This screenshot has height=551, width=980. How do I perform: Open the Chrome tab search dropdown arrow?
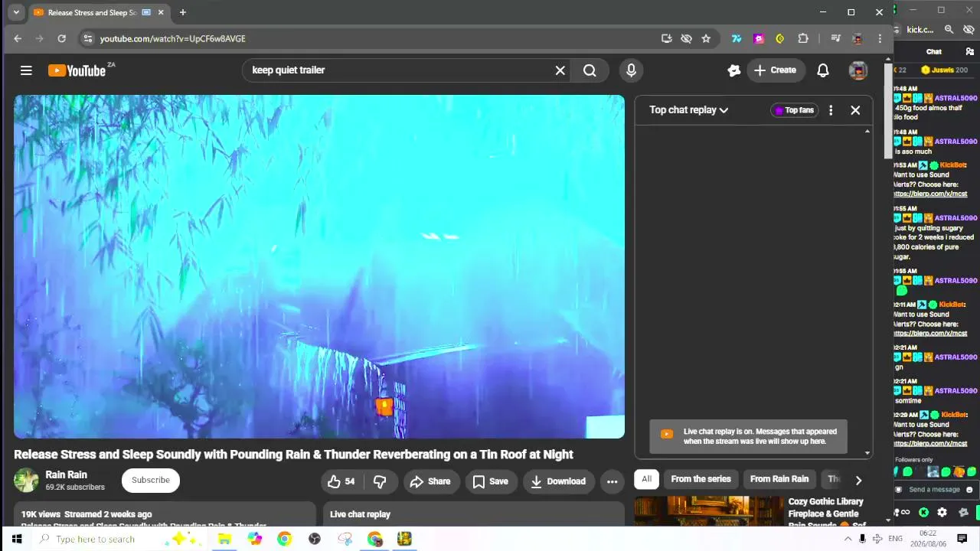pyautogui.click(x=16, y=12)
